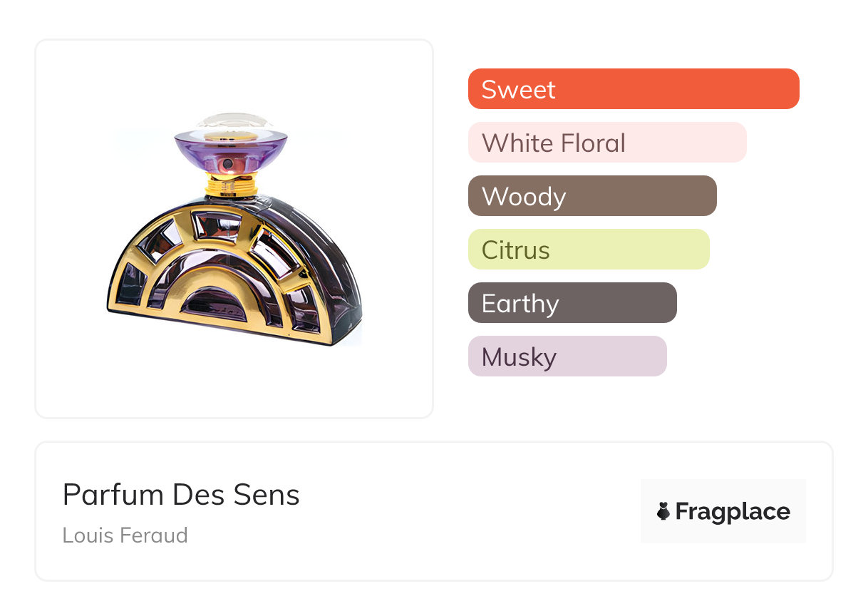Image resolution: width=868 pixels, height=616 pixels.
Task: Select the orange Sweet accord bar
Action: tap(634, 89)
